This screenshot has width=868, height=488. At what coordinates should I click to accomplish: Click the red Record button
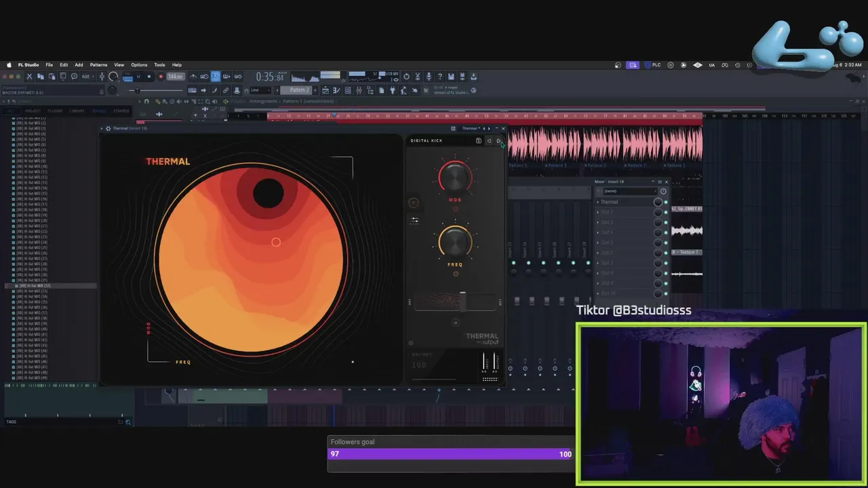click(161, 77)
